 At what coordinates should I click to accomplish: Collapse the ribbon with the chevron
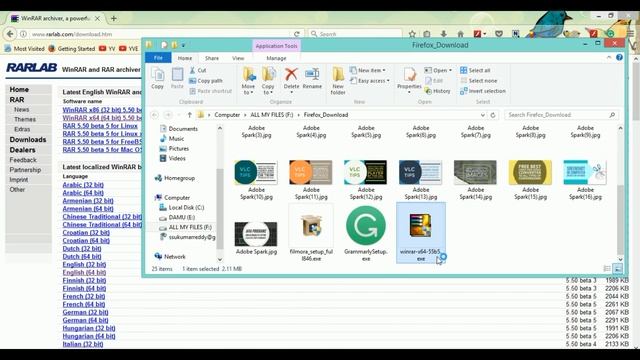pyautogui.click(x=609, y=58)
